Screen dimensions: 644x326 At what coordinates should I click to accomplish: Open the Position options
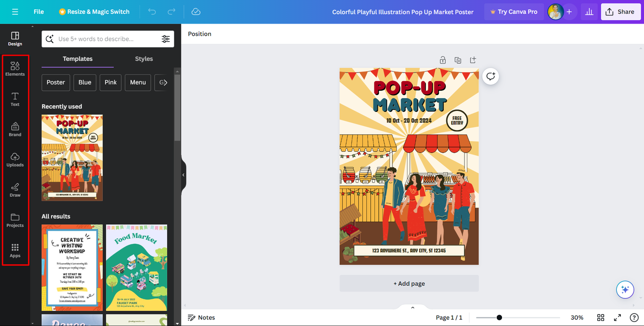[200, 34]
